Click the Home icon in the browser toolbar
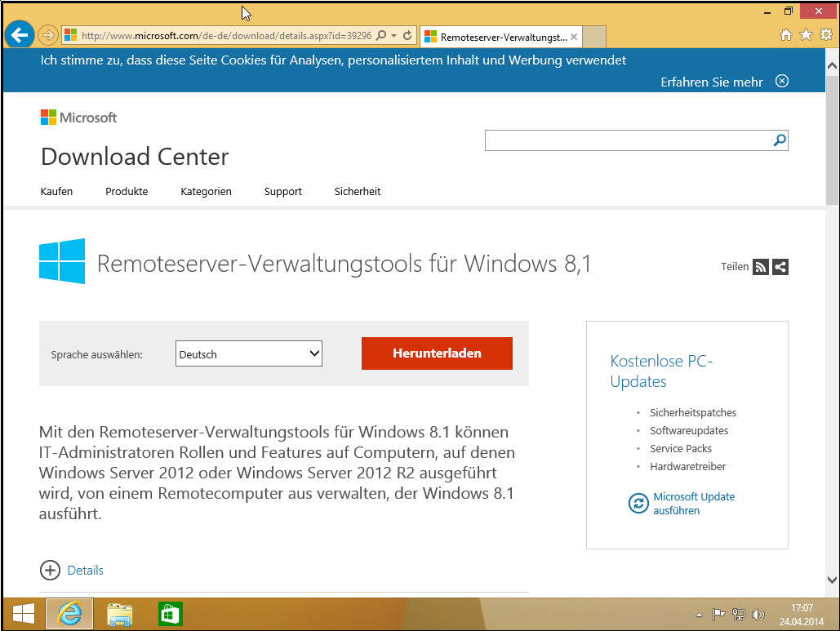The height and width of the screenshot is (631, 840). tap(785, 35)
